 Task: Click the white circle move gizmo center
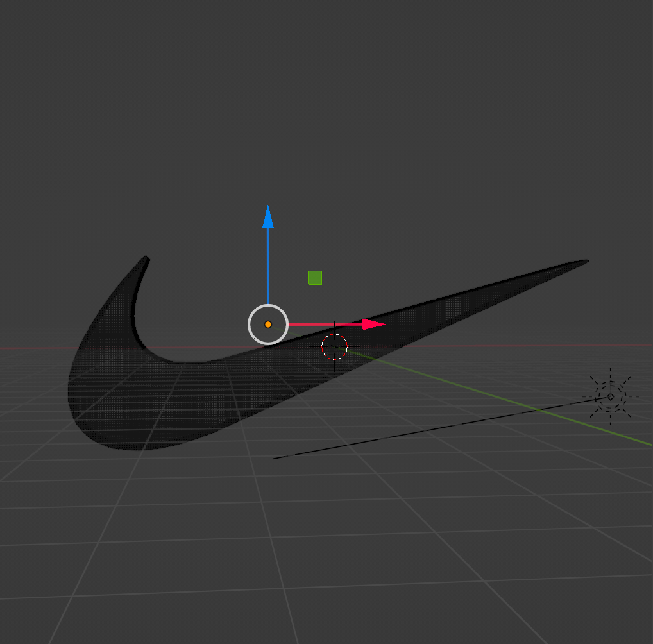click(x=267, y=325)
